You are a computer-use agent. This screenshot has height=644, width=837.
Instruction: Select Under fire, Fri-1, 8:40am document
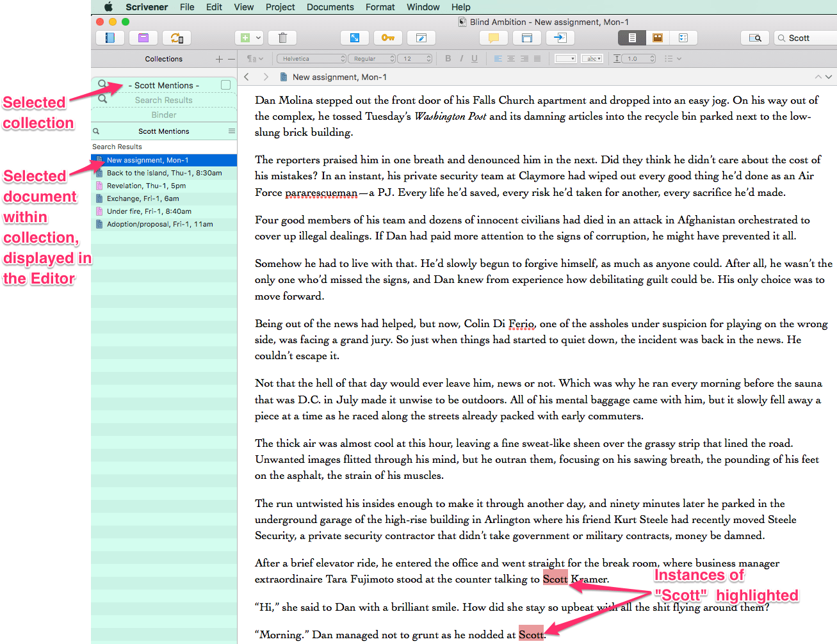164,211
